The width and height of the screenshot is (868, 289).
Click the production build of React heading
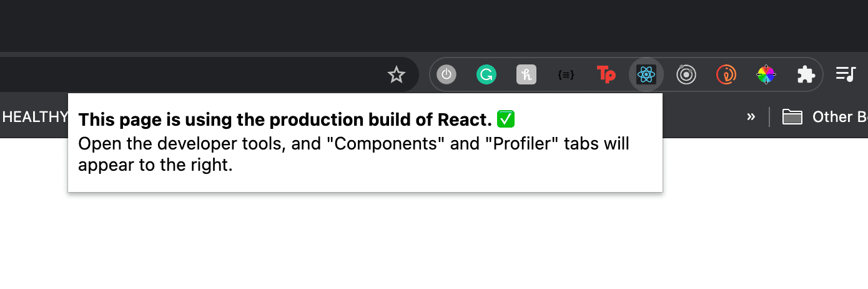[x=285, y=119]
